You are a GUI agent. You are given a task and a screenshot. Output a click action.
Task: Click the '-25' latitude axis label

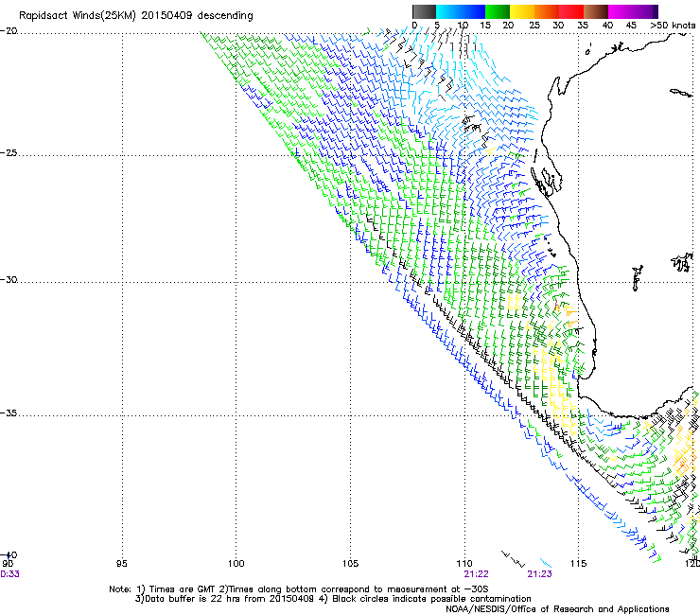[9, 152]
